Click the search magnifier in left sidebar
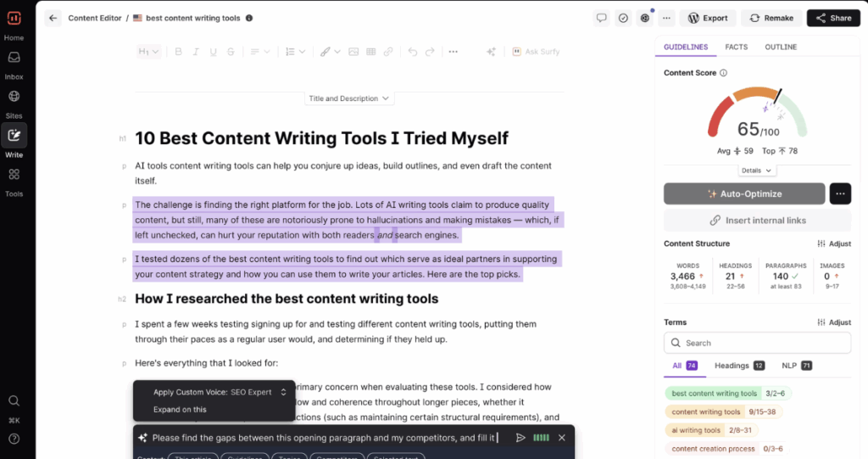This screenshot has width=868, height=459. 14,400
